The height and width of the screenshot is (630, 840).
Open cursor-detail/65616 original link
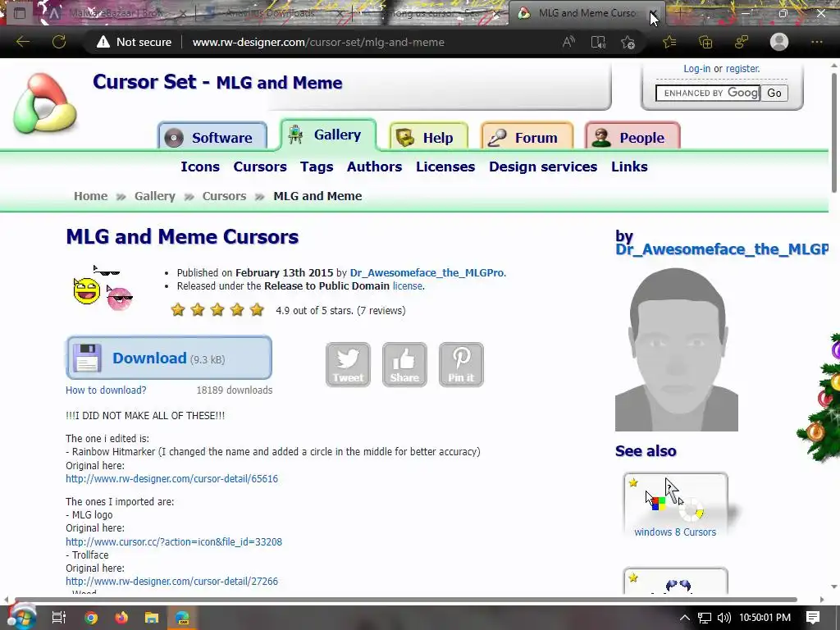(x=171, y=478)
